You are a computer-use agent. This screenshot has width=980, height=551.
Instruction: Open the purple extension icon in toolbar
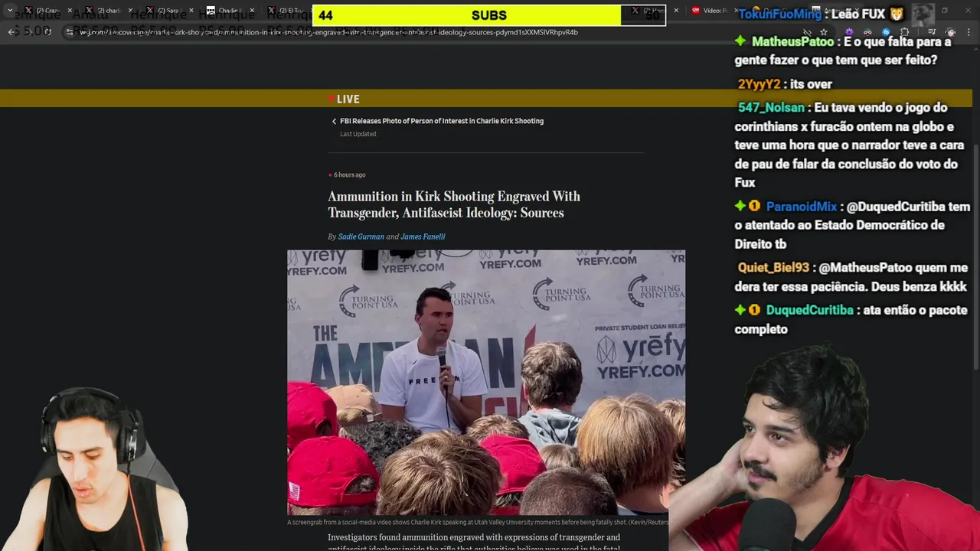click(849, 32)
